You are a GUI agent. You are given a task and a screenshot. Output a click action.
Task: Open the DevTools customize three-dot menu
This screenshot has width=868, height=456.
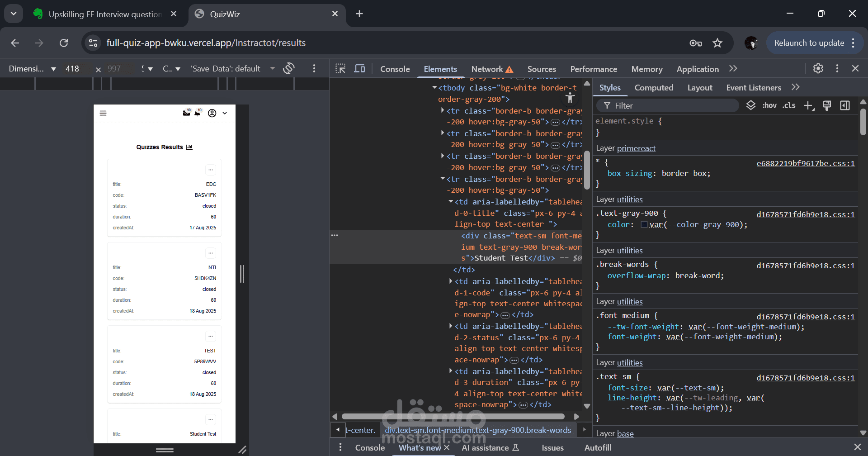click(837, 68)
